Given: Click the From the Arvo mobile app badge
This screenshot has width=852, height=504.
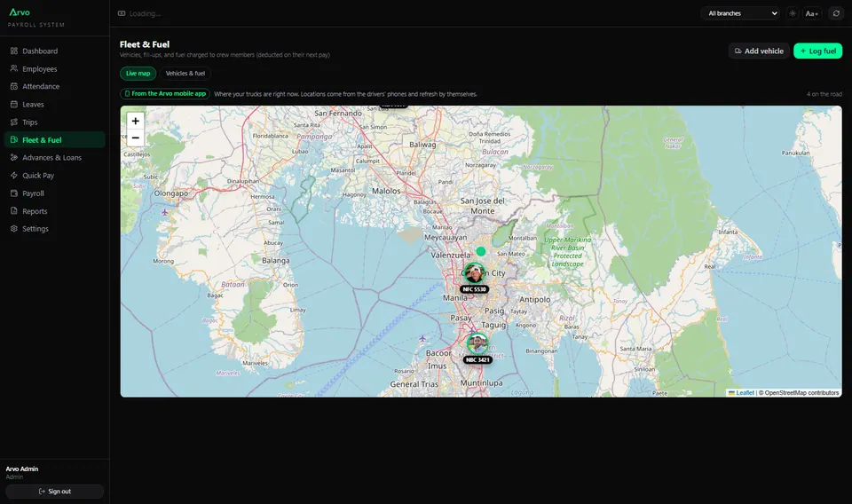Looking at the screenshot, I should [x=165, y=94].
